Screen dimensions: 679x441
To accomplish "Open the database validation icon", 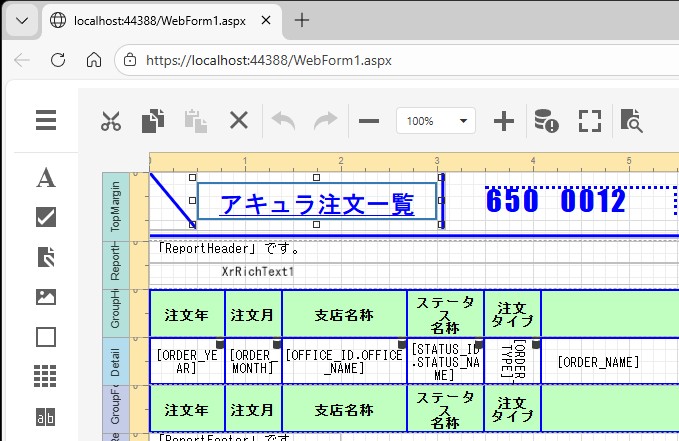I will 546,121.
